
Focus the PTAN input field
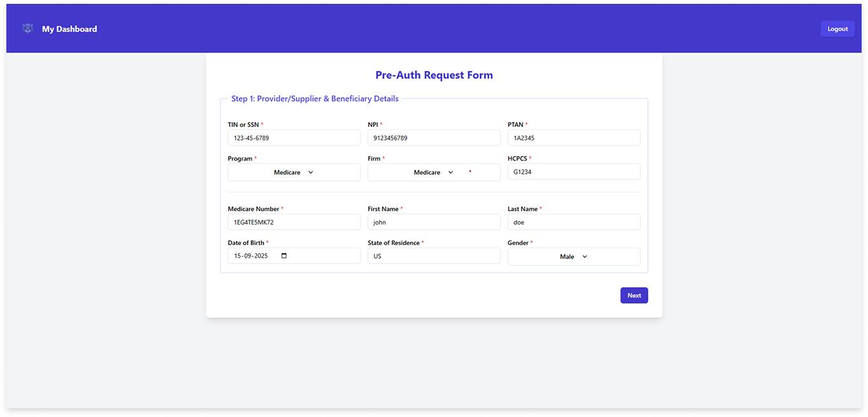tap(574, 138)
